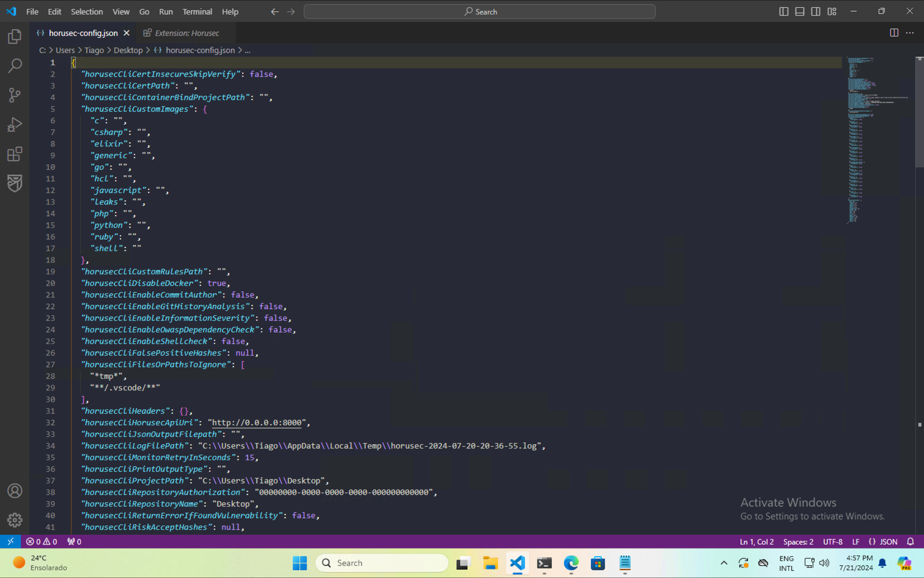Change end of line sequence LF

[x=856, y=541]
